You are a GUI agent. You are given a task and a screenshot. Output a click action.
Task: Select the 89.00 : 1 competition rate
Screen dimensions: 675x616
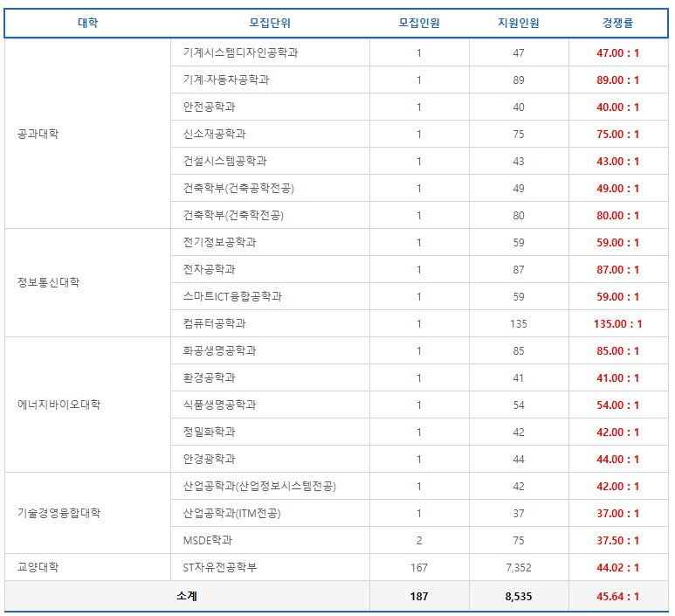tap(617, 80)
